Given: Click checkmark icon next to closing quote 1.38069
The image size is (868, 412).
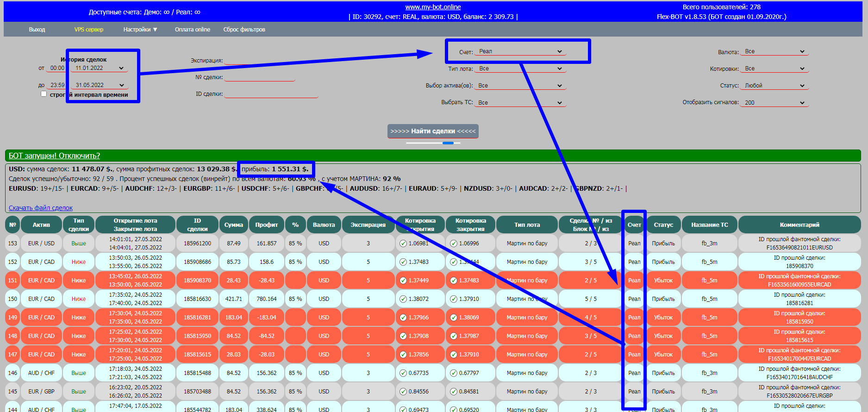Looking at the screenshot, I should click(454, 318).
